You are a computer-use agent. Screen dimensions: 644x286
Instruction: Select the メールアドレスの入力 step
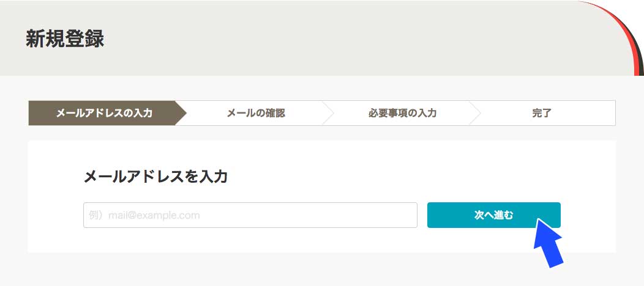click(x=104, y=113)
